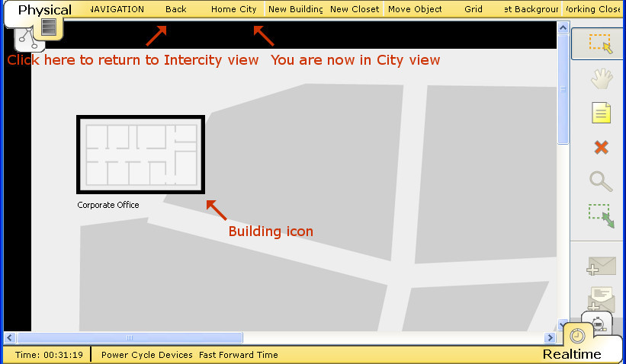Open the Corporate Office building icon
Viewport: 626px width, 364px height.
(140, 155)
